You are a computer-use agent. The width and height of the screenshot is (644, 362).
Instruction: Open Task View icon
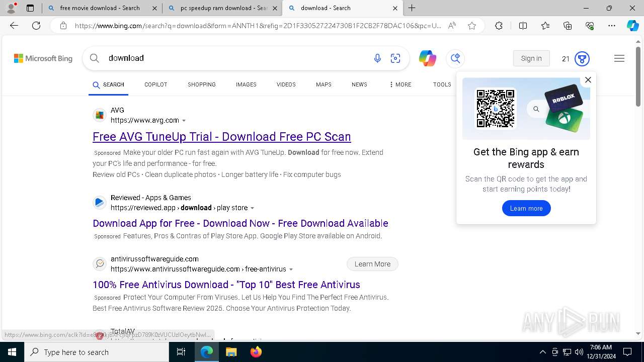pos(181,352)
